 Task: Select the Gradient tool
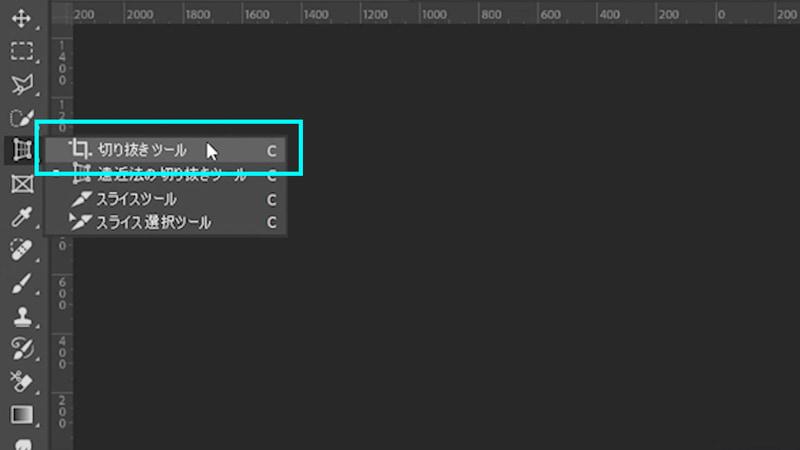coord(21,415)
